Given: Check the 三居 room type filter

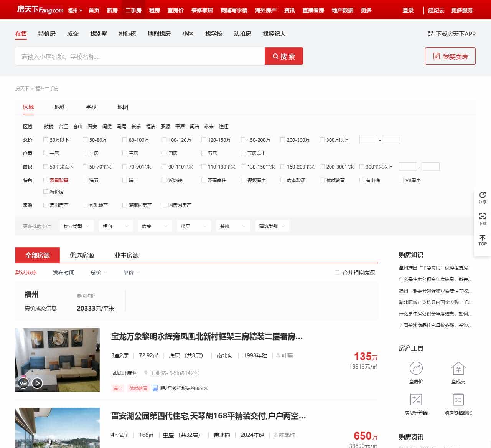Looking at the screenshot, I should (125, 153).
